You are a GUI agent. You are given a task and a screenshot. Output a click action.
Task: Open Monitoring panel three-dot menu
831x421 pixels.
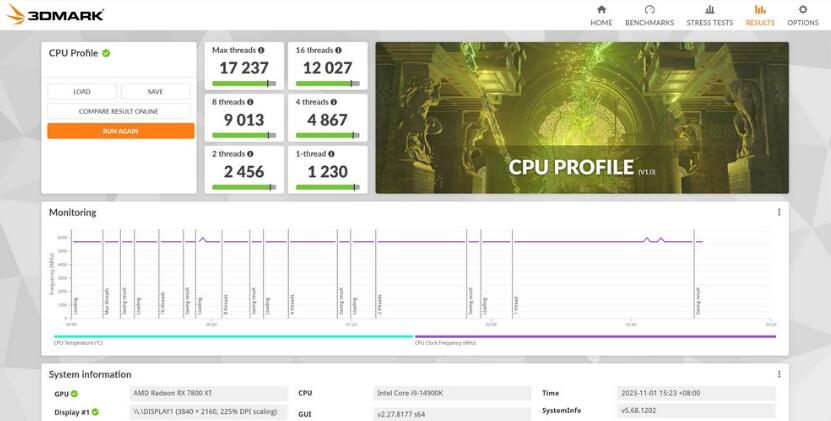click(x=779, y=212)
